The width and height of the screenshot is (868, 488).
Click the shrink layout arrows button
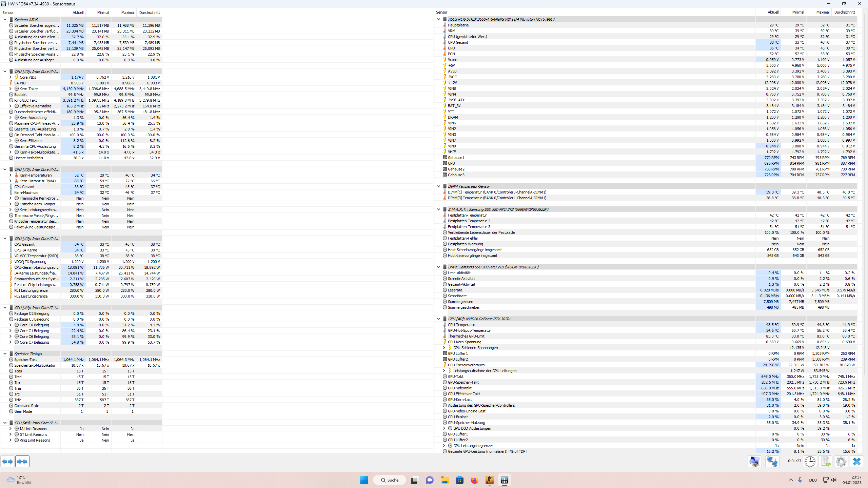pyautogui.click(x=22, y=461)
